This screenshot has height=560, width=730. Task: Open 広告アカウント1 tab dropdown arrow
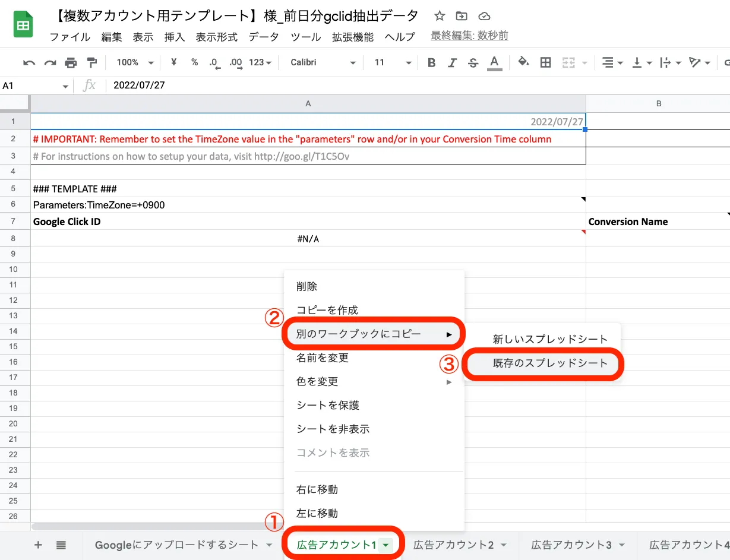[x=386, y=545]
